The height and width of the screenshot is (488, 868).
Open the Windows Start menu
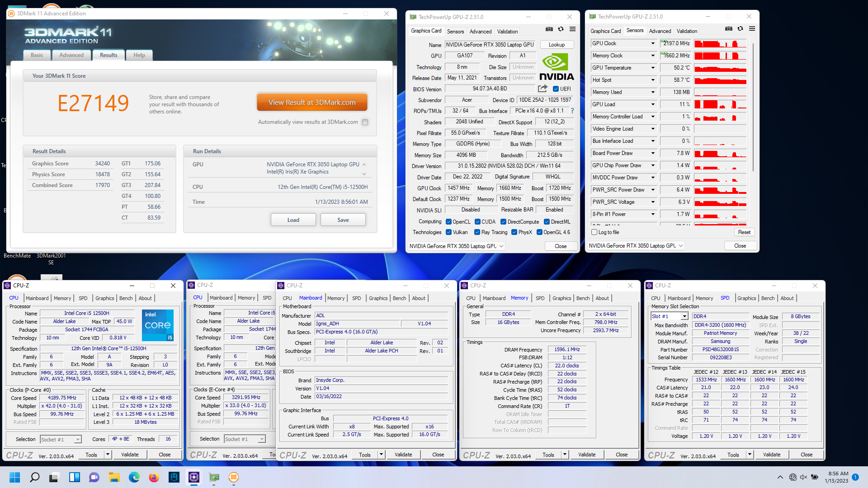pyautogui.click(x=14, y=477)
